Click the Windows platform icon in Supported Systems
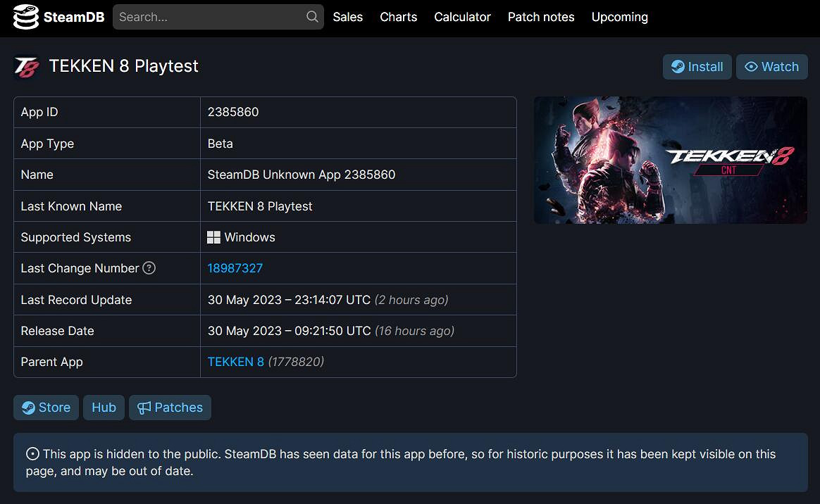This screenshot has height=504, width=820. pos(213,237)
